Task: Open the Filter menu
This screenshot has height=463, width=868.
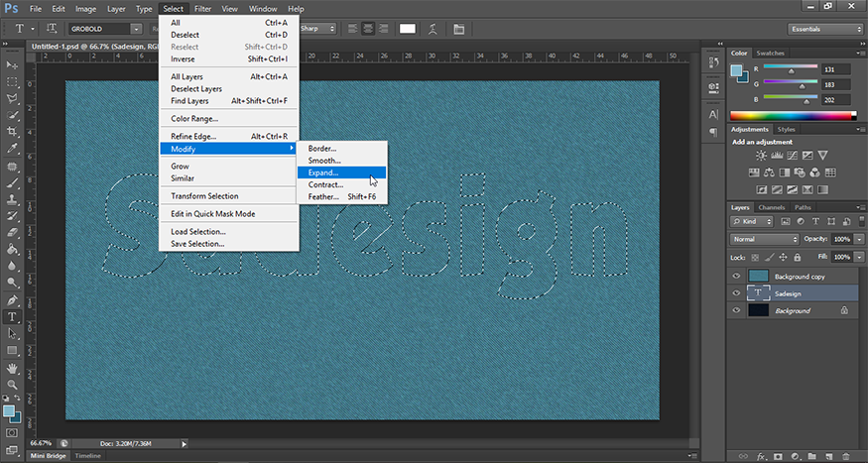Action: tap(202, 9)
